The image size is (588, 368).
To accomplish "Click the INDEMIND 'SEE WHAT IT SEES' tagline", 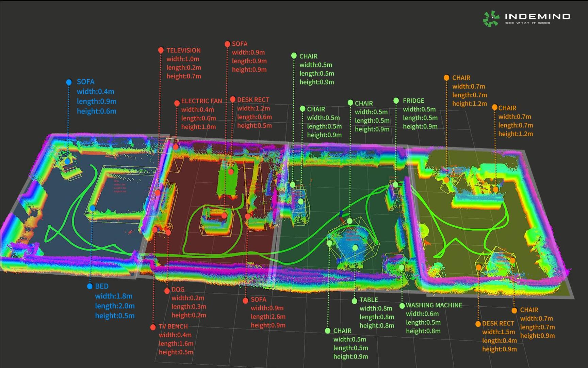I will 527,23.
